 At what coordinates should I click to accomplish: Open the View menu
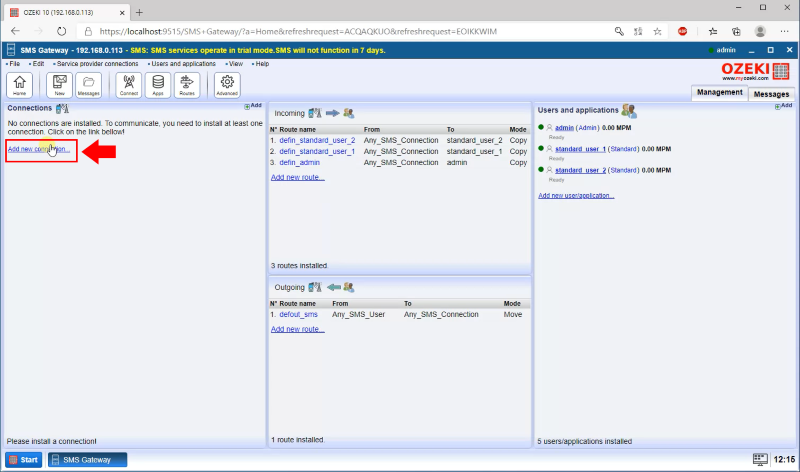coord(235,64)
